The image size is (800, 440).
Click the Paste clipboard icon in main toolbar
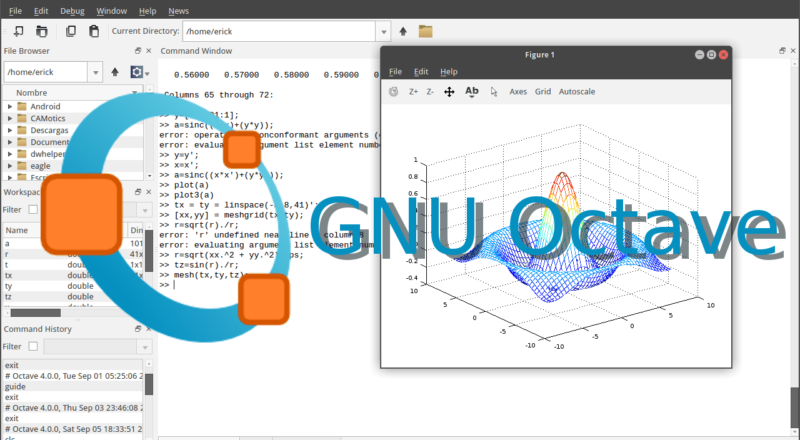click(x=94, y=31)
